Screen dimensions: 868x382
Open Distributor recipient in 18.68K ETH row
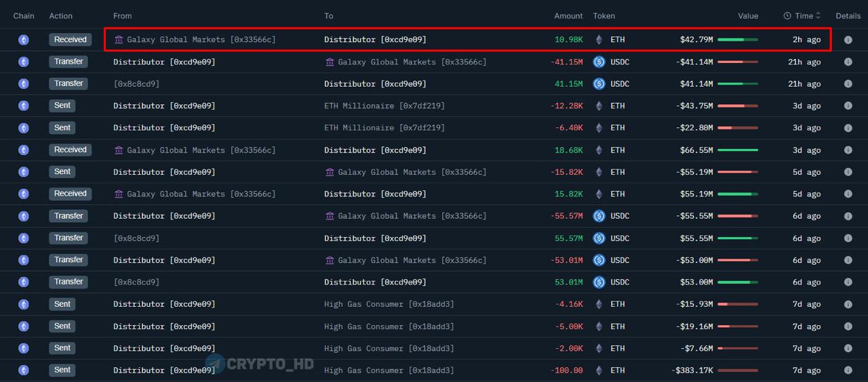tap(375, 150)
